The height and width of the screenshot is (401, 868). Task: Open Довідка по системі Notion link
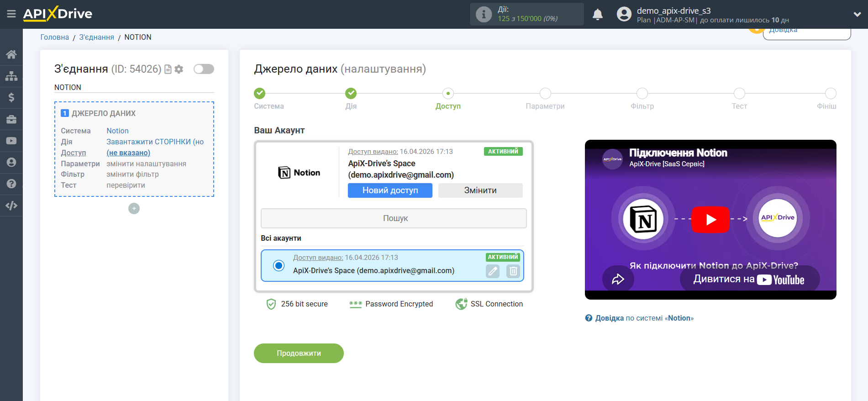(639, 318)
